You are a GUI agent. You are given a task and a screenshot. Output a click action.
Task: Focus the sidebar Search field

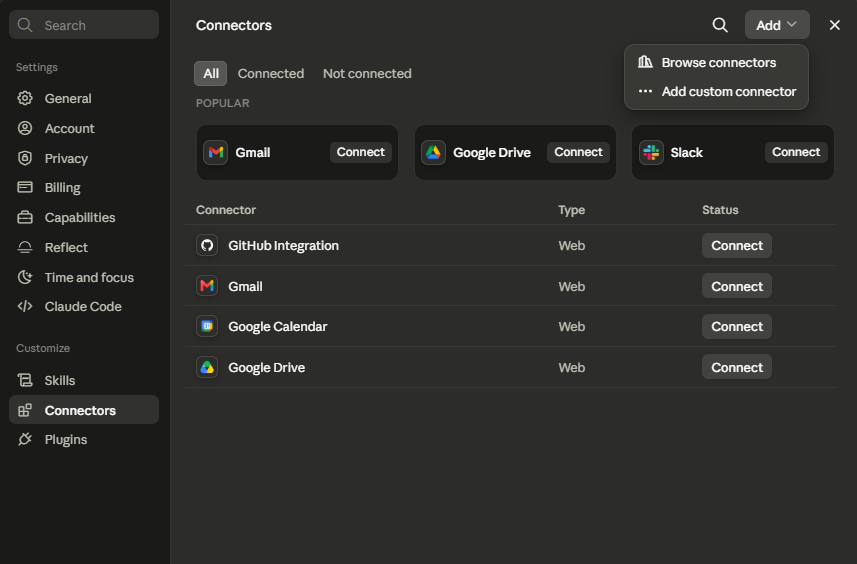84,25
